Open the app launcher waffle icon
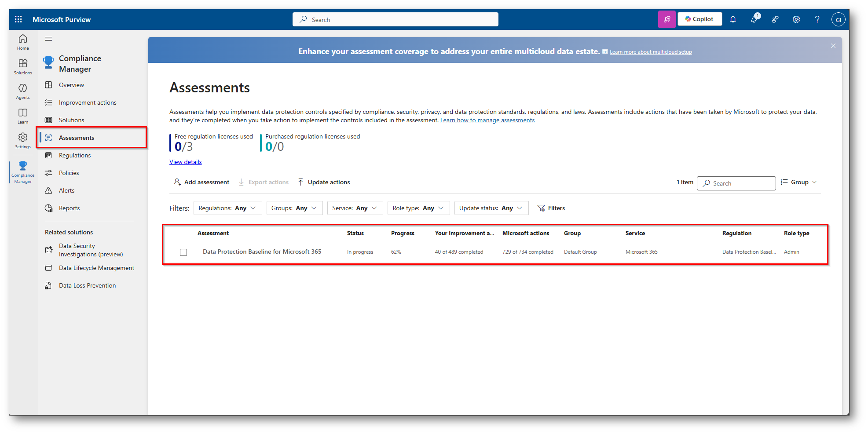The image size is (868, 434). pyautogui.click(x=18, y=19)
